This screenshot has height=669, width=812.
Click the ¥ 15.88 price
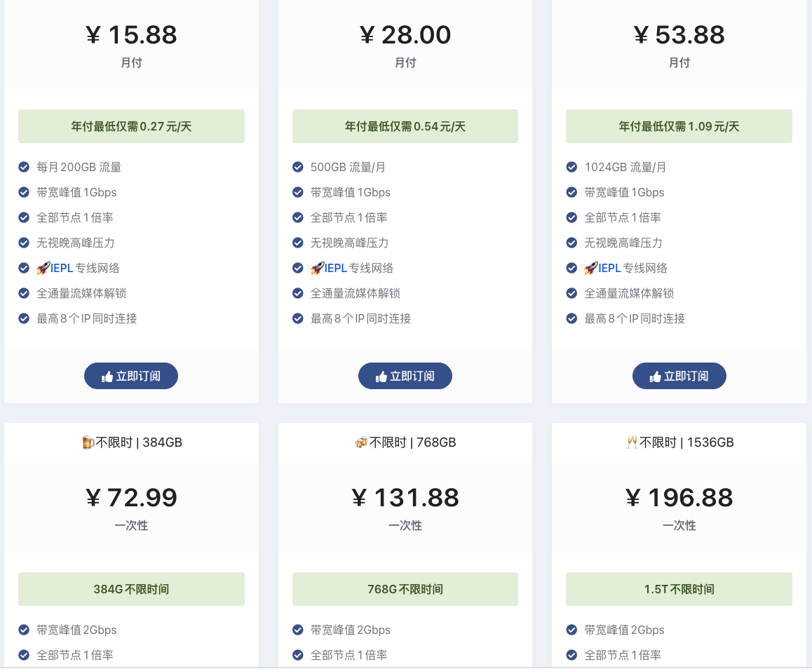tap(131, 35)
